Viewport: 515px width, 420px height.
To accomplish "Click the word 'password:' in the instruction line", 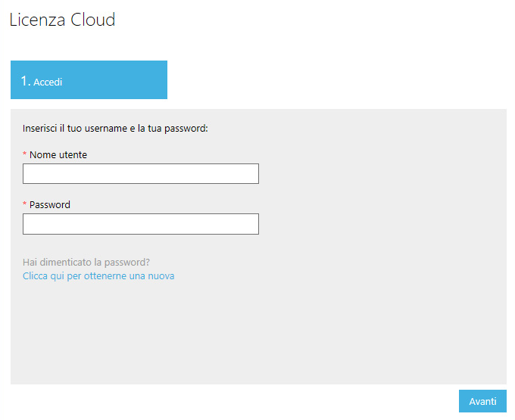I will pyautogui.click(x=186, y=129).
